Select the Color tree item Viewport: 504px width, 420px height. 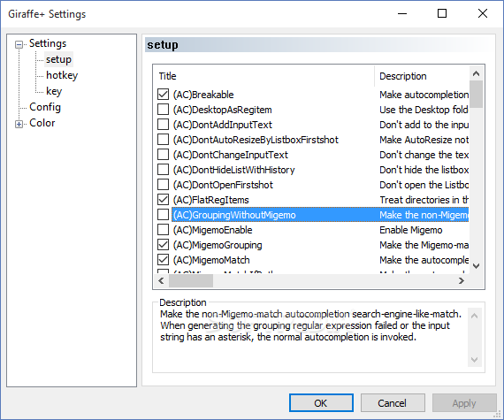[x=42, y=123]
